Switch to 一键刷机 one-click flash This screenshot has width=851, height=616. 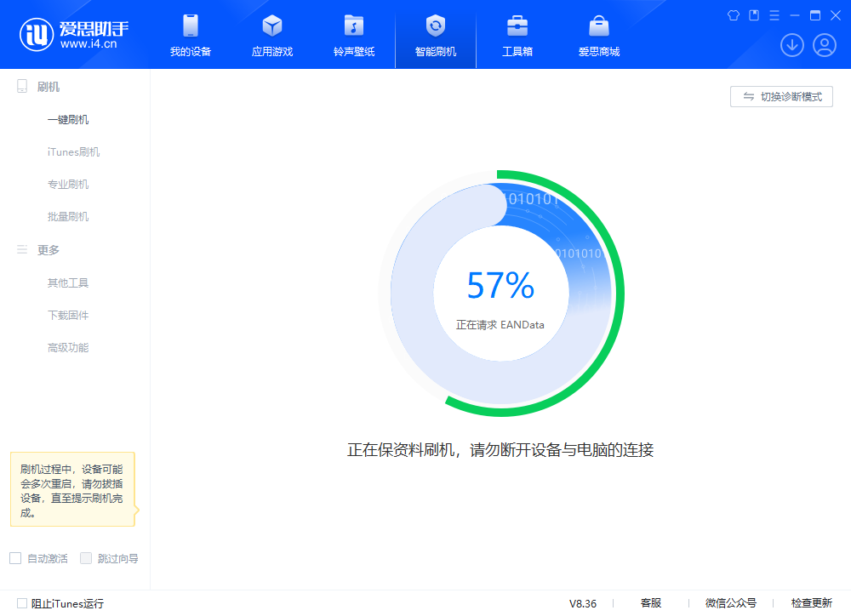(x=68, y=119)
